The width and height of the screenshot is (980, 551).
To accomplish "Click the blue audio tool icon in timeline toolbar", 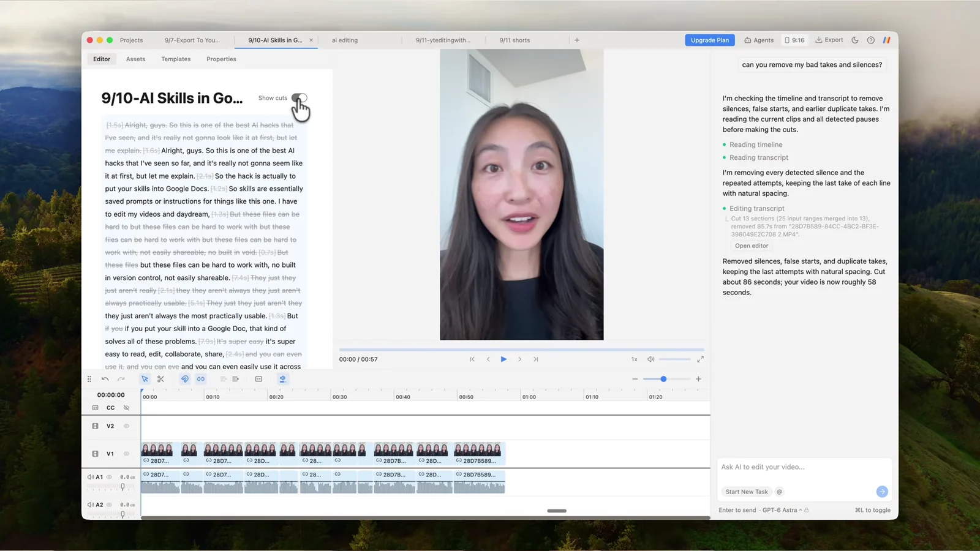I will [283, 379].
